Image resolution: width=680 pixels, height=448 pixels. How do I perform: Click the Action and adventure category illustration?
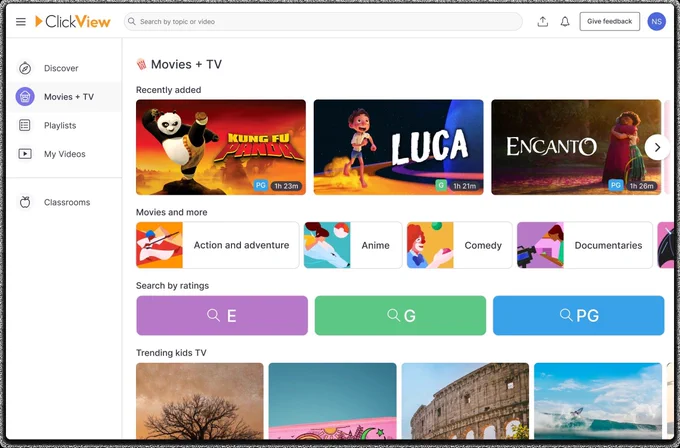[159, 245]
